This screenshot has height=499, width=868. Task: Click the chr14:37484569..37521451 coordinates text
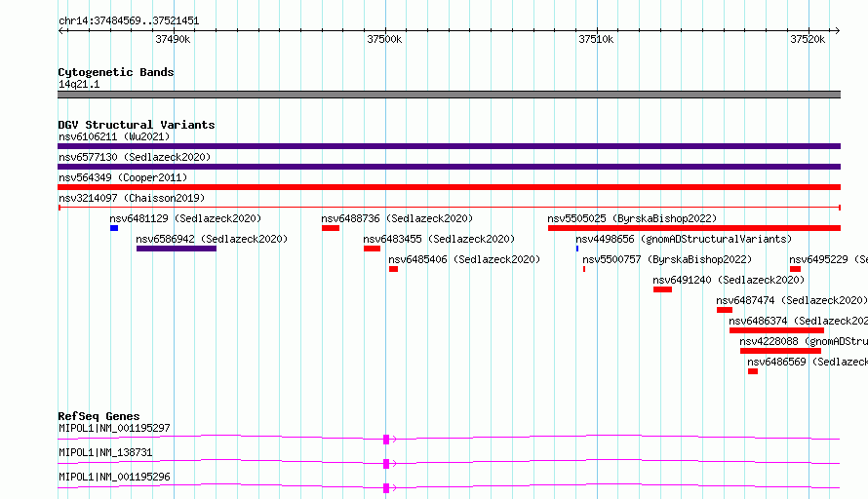pos(129,21)
